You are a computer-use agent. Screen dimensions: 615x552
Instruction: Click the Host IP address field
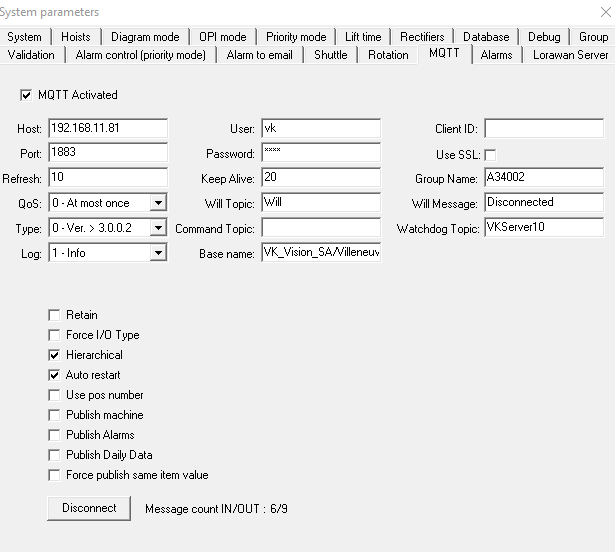click(107, 128)
